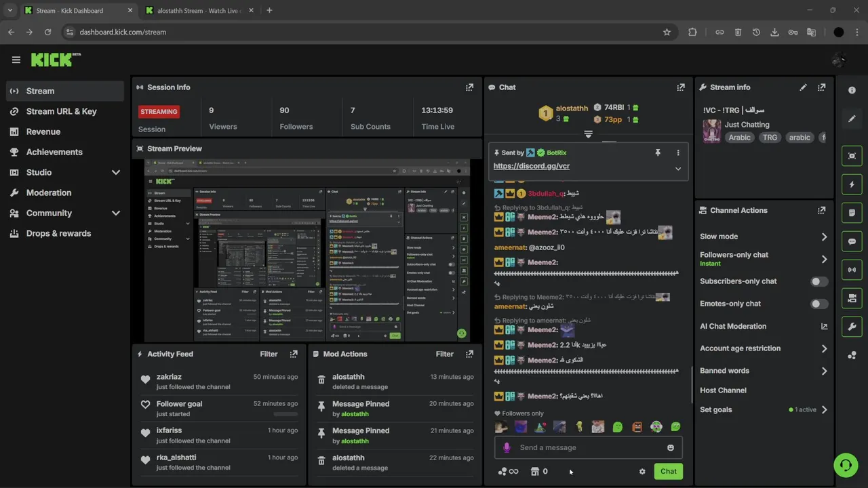Screen dimensions: 868x488
Task: Click the Stream Preview thumbnail
Action: click(x=307, y=251)
